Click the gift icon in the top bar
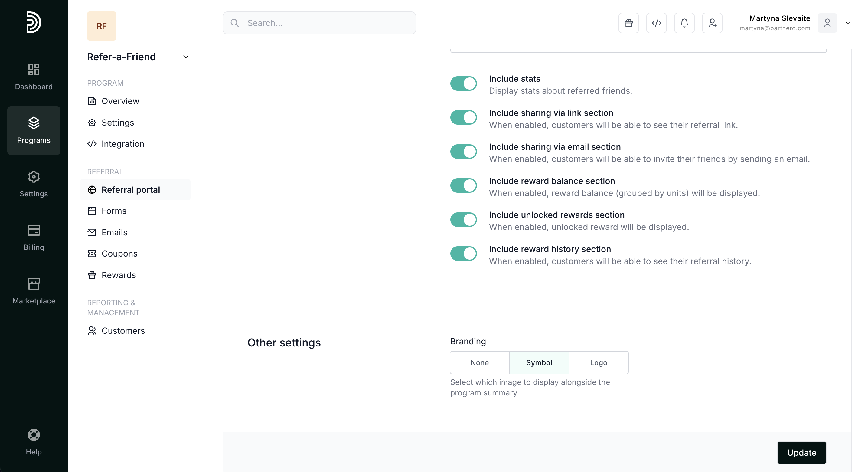The height and width of the screenshot is (472, 868). pos(628,23)
